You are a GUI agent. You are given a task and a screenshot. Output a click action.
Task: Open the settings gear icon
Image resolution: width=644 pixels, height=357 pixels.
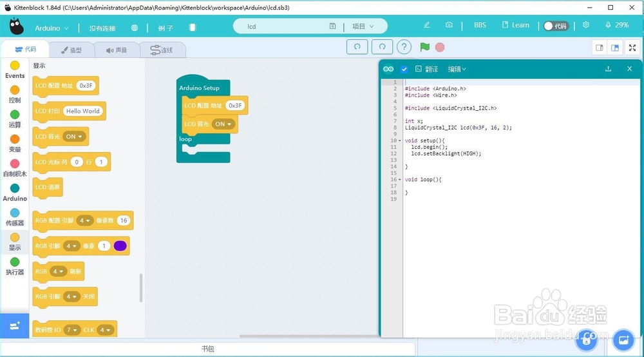pyautogui.click(x=585, y=25)
